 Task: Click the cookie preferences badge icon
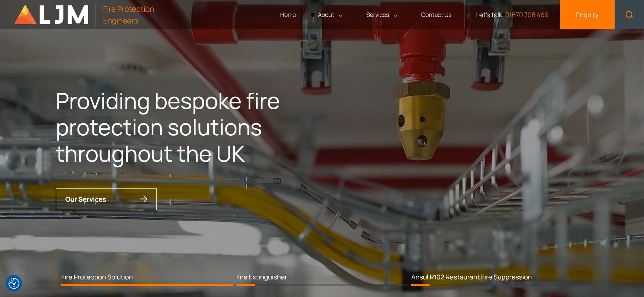click(14, 283)
